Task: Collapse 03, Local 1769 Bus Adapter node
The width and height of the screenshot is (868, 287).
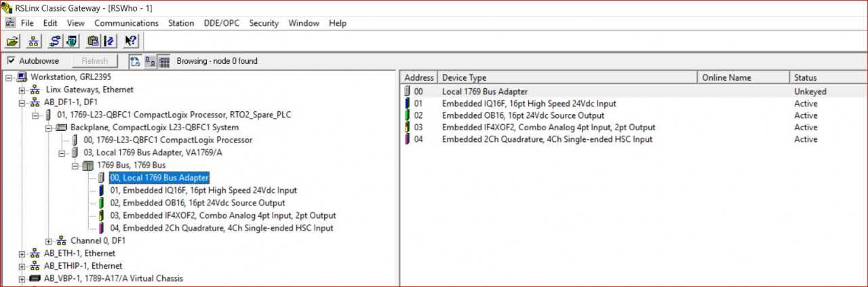Action: coord(62,153)
